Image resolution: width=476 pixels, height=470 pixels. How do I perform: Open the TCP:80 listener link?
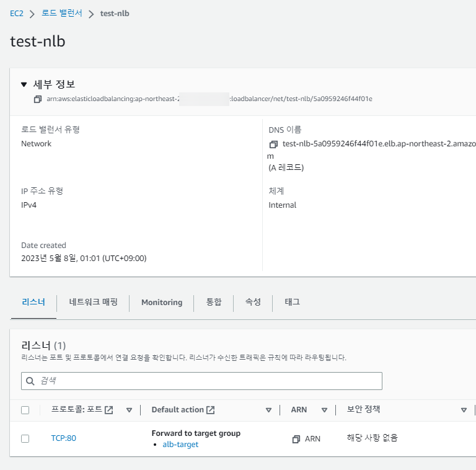[x=63, y=438]
